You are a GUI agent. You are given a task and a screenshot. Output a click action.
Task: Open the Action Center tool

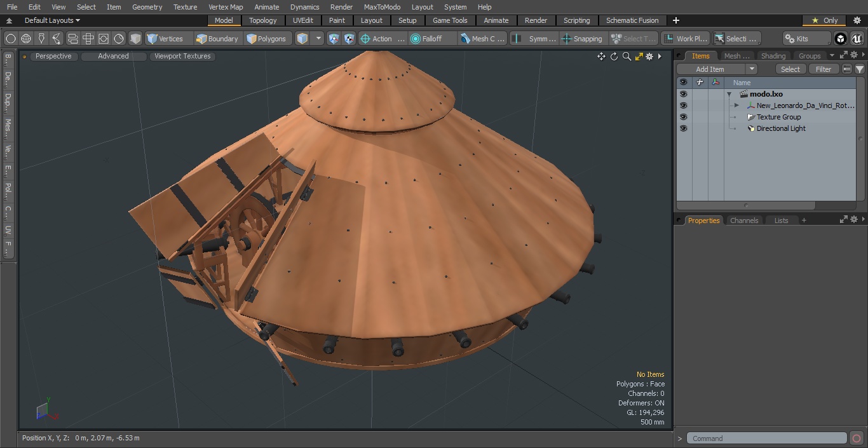point(382,39)
